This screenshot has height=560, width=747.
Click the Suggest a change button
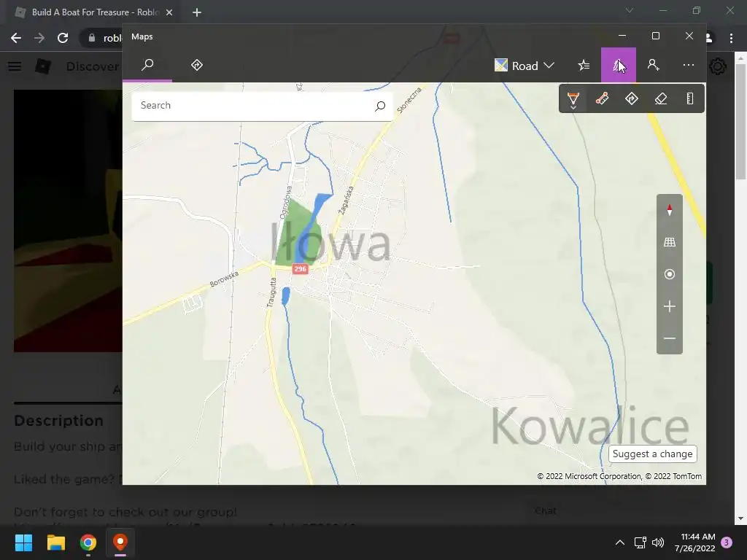click(652, 454)
